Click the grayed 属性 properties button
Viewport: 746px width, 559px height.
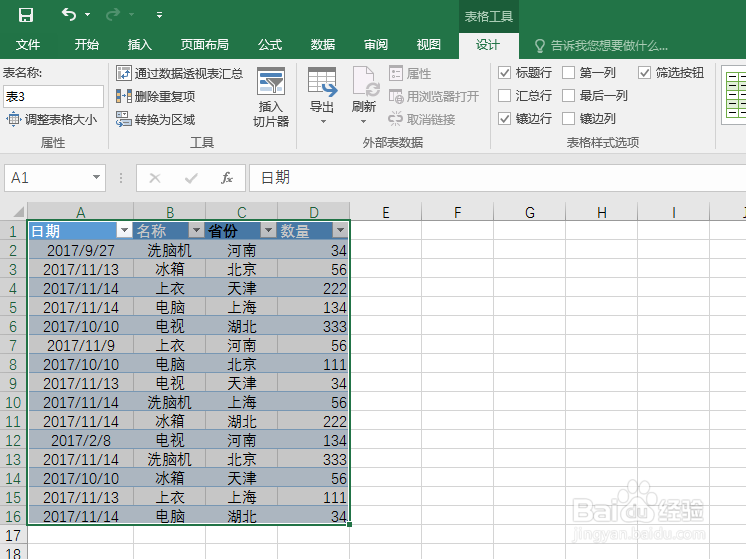pos(410,73)
